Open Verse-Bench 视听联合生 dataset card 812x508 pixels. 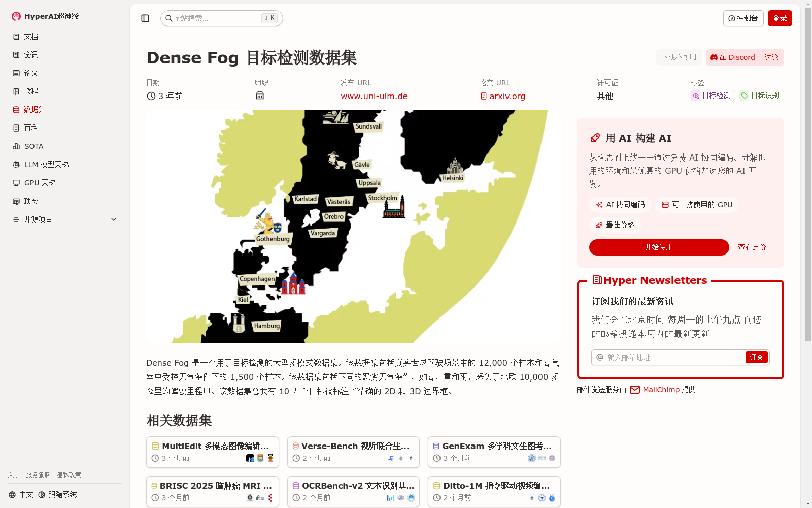coord(353,452)
